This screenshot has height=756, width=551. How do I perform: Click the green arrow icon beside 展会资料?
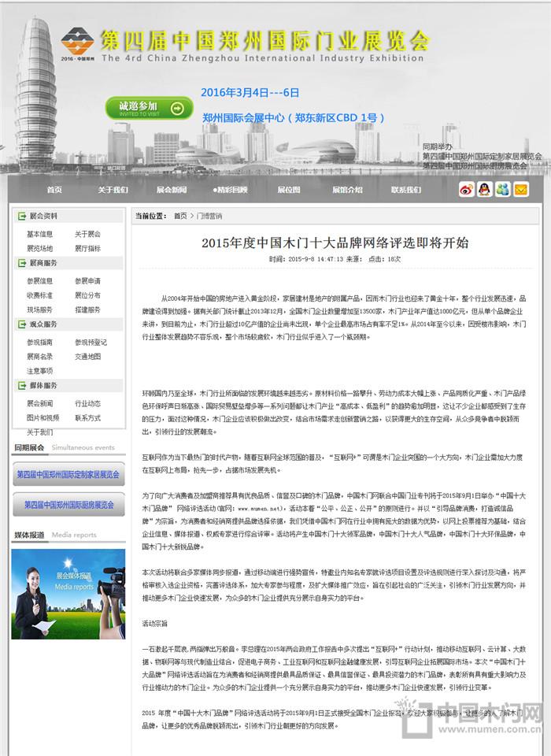(22, 216)
